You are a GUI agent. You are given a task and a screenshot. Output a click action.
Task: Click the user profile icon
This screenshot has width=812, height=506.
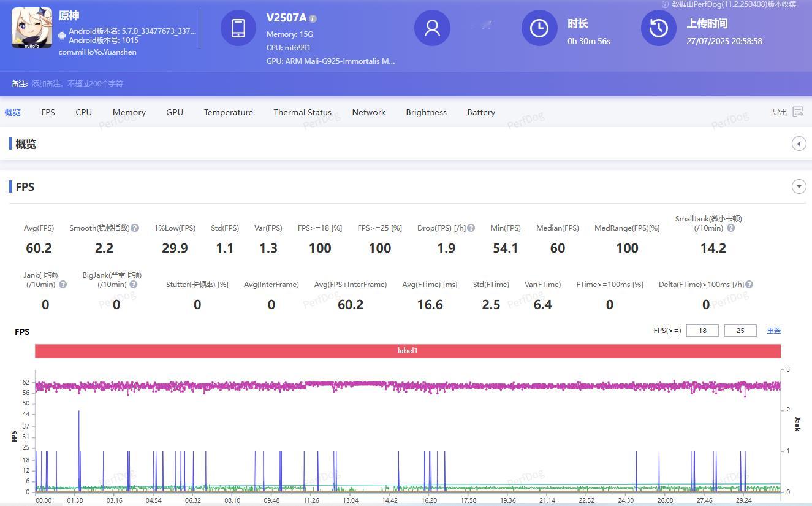click(x=432, y=28)
